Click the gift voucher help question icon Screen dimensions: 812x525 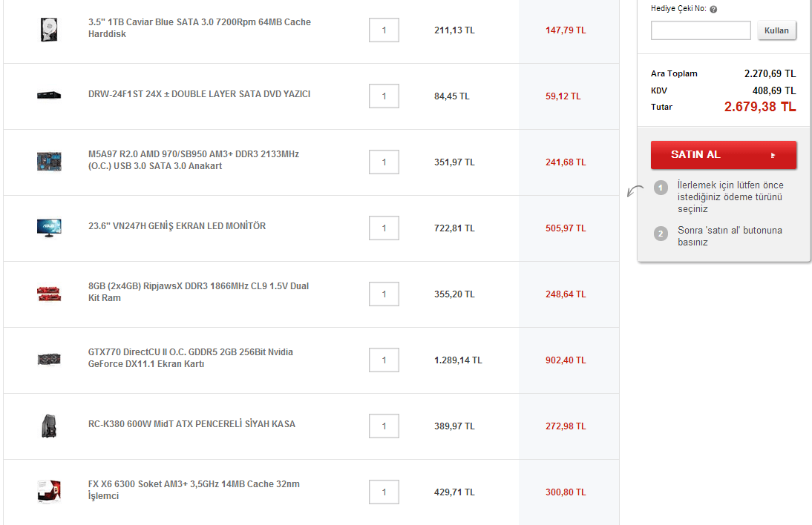(x=713, y=10)
